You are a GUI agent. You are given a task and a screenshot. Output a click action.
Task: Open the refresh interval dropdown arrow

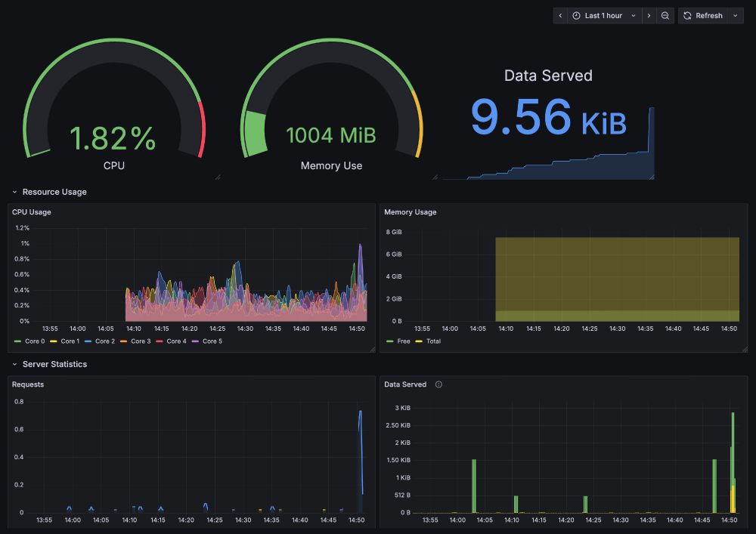coord(736,16)
